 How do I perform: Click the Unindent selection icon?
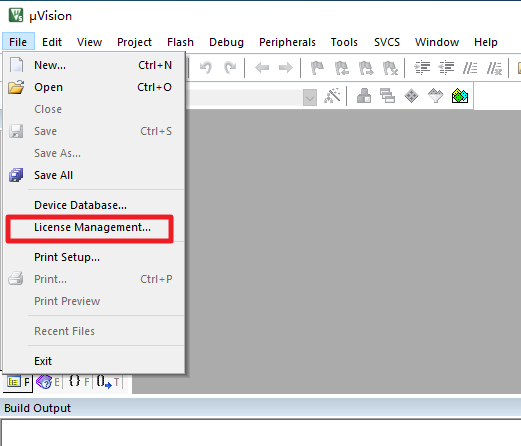click(x=446, y=68)
